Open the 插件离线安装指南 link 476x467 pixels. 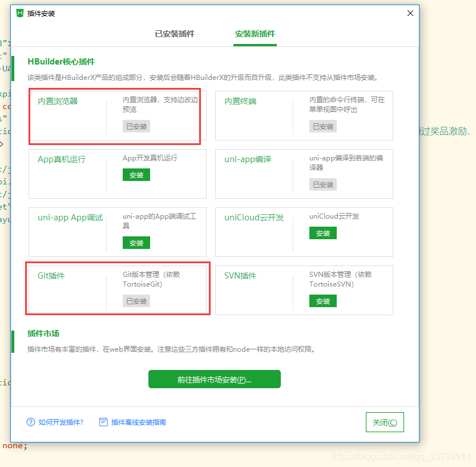(x=139, y=422)
